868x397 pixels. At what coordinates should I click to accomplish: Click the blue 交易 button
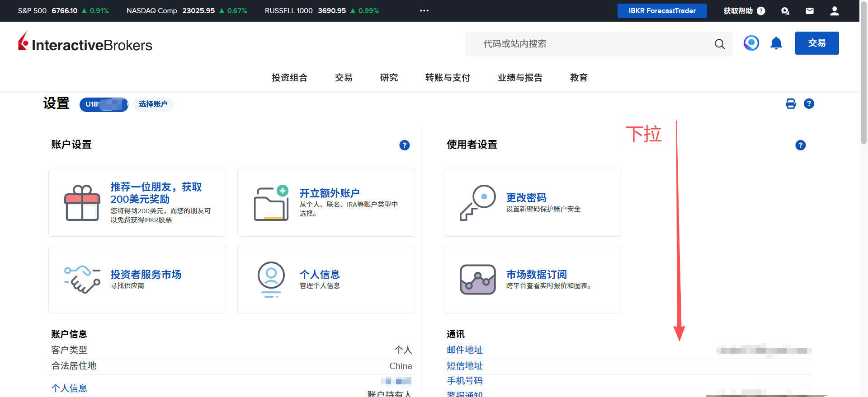click(816, 43)
